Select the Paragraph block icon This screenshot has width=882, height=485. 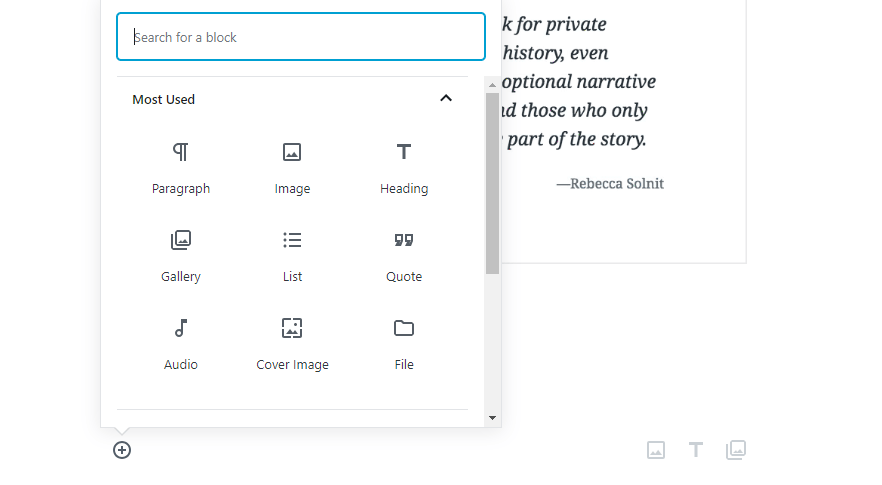pyautogui.click(x=181, y=153)
